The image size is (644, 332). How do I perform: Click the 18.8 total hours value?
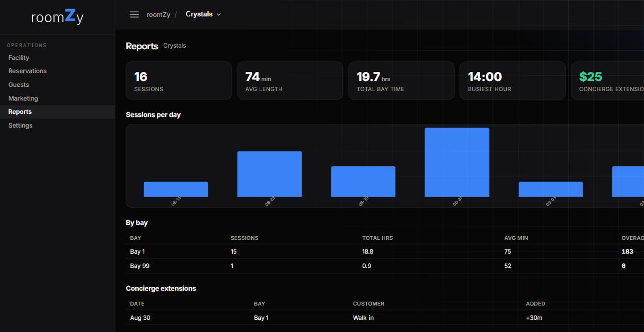pos(368,252)
